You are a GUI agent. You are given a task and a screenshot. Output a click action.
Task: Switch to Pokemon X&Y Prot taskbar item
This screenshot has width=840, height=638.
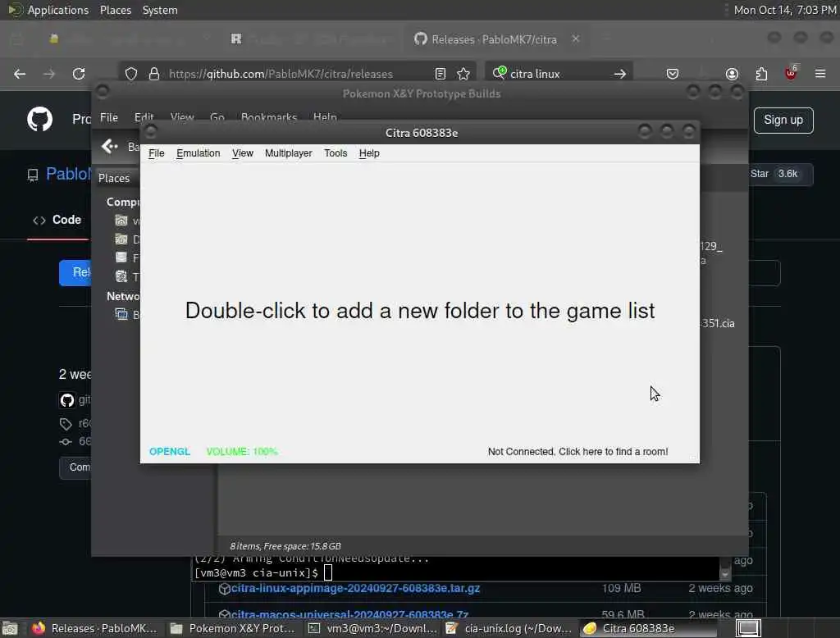click(x=232, y=628)
